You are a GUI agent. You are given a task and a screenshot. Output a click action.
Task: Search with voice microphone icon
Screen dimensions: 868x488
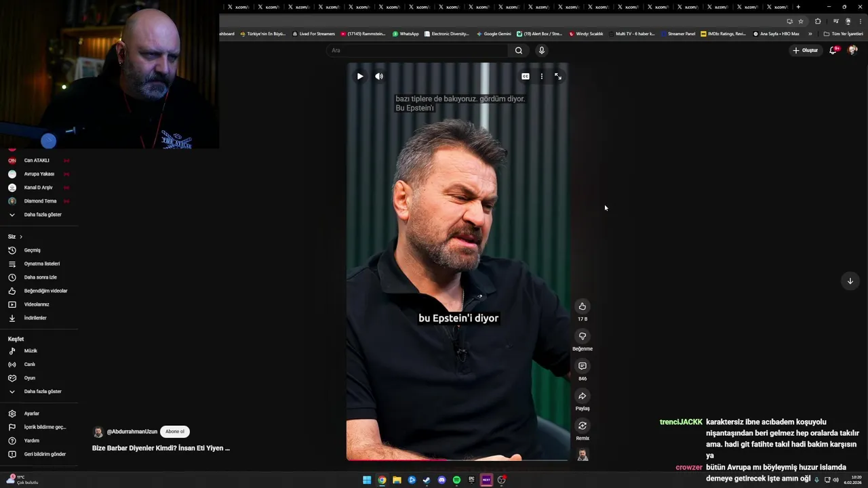541,50
